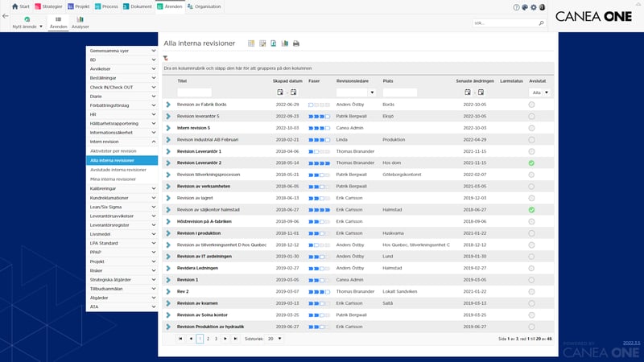The width and height of the screenshot is (644, 362).
Task: Go to the first page of results
Action: pyautogui.click(x=180, y=339)
